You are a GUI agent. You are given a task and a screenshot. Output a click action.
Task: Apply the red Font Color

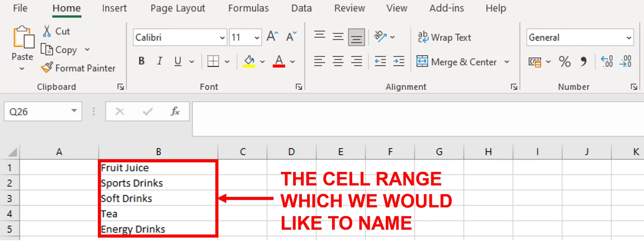[279, 61]
